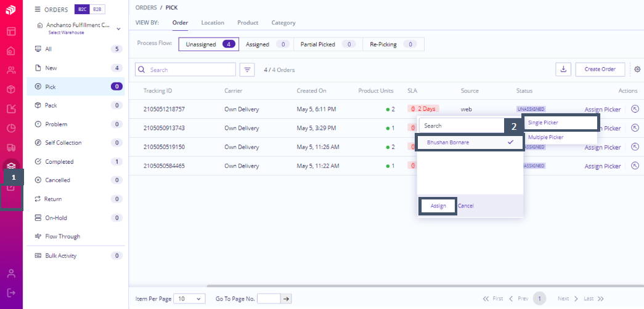Open On-Hold orders in sidebar
644x309 pixels.
[76, 218]
